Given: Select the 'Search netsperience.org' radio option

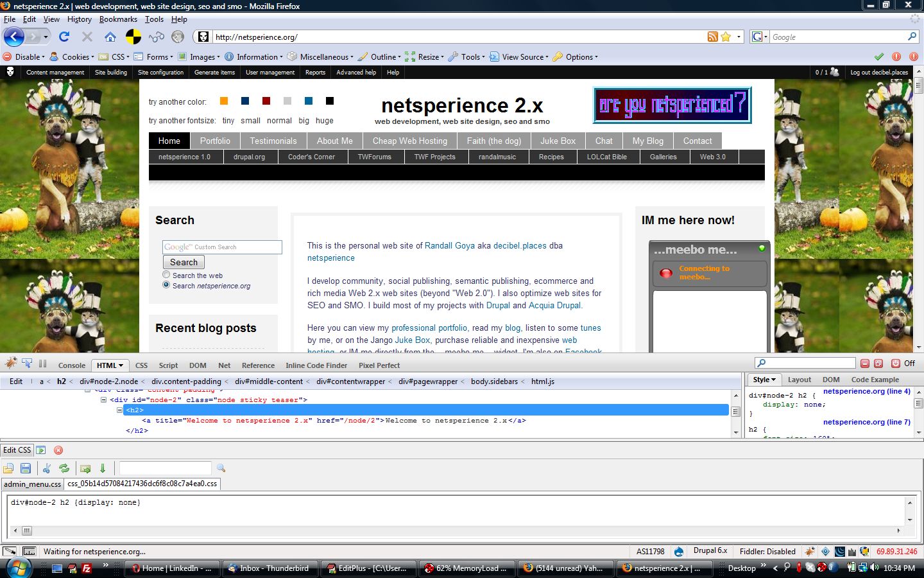Looking at the screenshot, I should 166,285.
